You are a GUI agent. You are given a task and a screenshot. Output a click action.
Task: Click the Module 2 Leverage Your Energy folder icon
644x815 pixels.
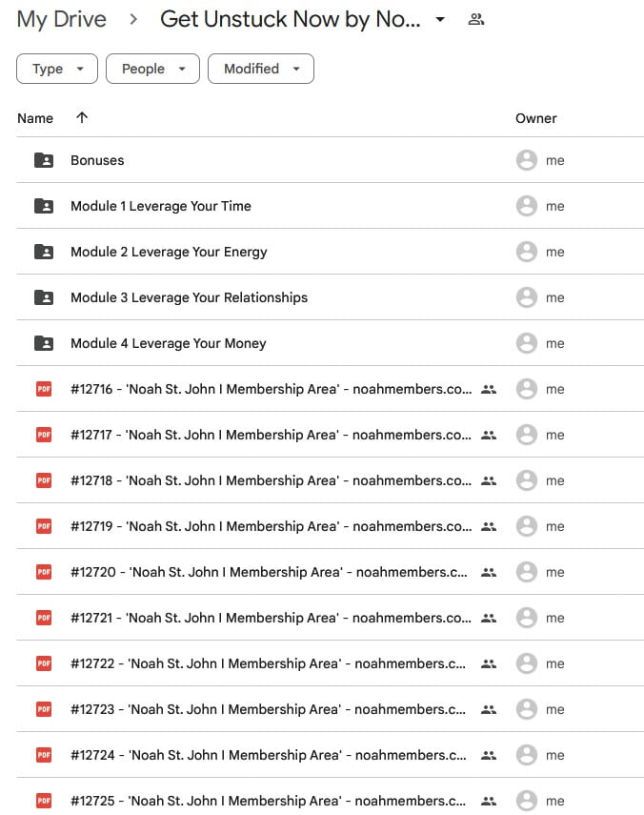pyautogui.click(x=43, y=252)
